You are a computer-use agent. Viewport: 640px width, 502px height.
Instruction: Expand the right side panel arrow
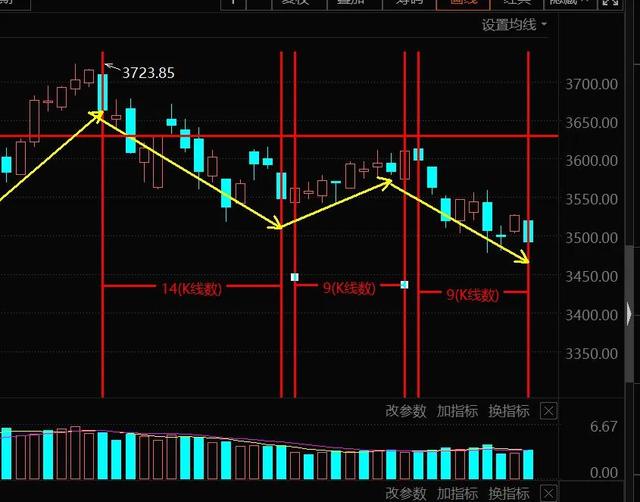629,314
